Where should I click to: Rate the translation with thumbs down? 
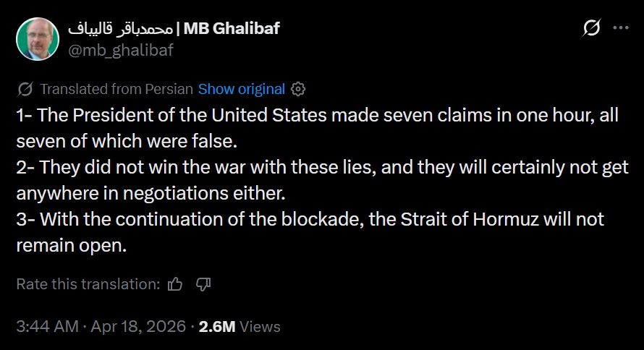pyautogui.click(x=203, y=284)
